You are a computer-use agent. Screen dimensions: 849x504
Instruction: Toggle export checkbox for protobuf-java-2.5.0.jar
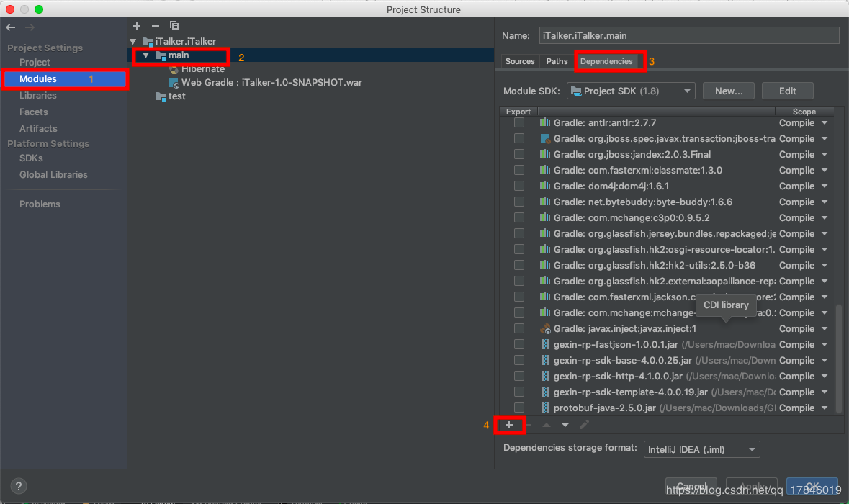pos(518,408)
